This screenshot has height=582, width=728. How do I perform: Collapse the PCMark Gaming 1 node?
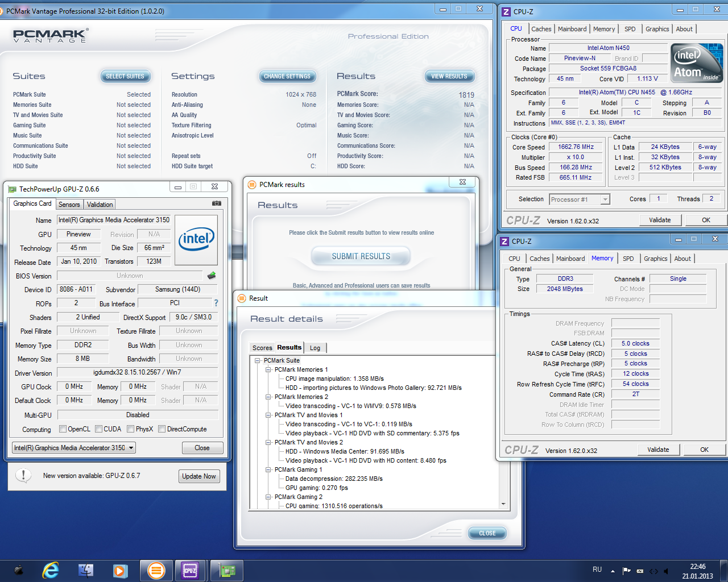(x=268, y=469)
